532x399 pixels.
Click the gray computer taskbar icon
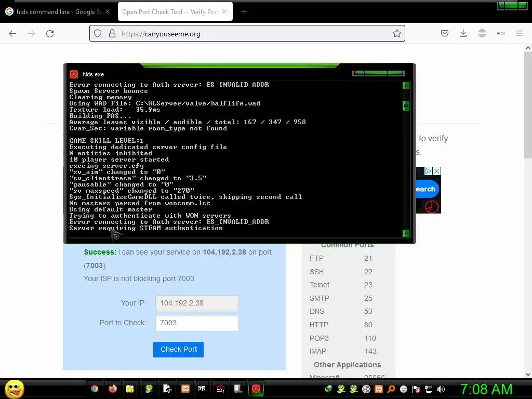pyautogui.click(x=238, y=389)
